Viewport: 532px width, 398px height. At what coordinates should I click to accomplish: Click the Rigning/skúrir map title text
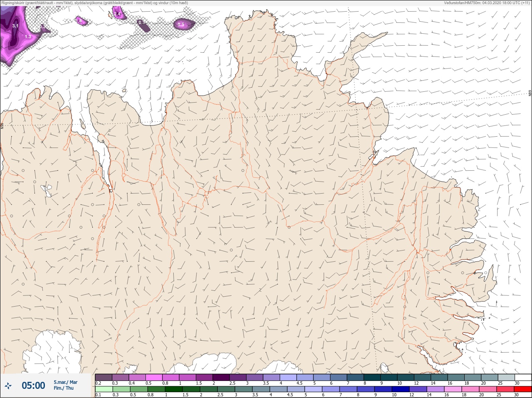(x=95, y=3)
